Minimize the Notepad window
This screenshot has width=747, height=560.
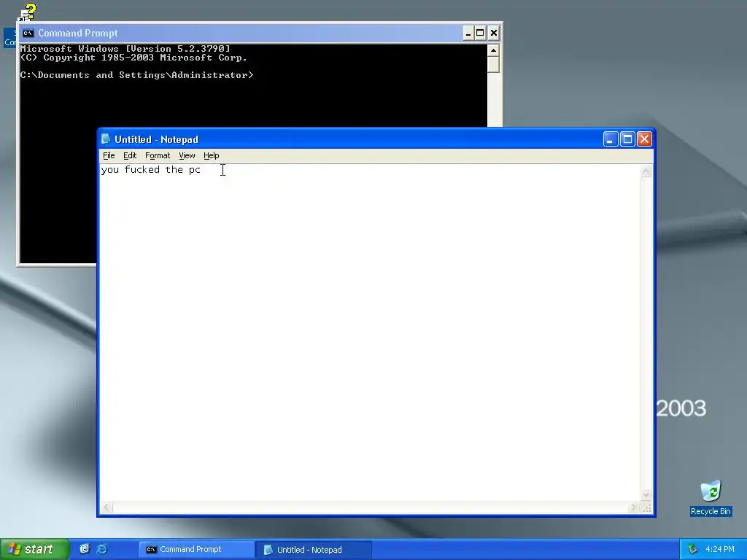[x=611, y=139]
